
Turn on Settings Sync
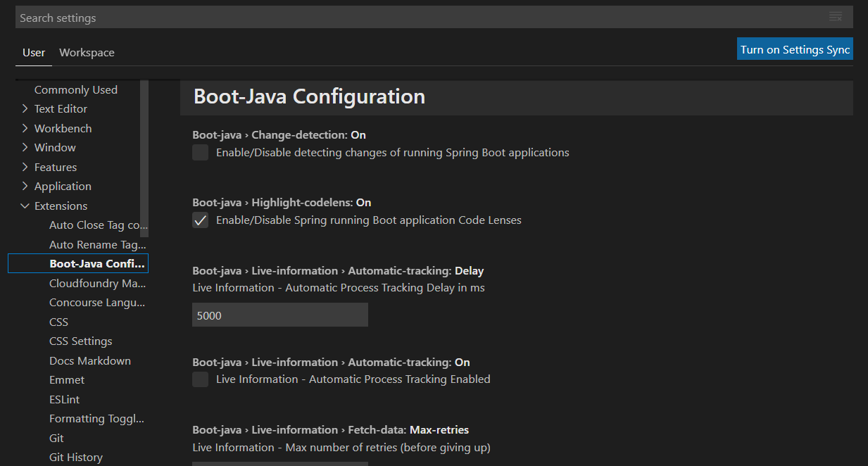795,49
